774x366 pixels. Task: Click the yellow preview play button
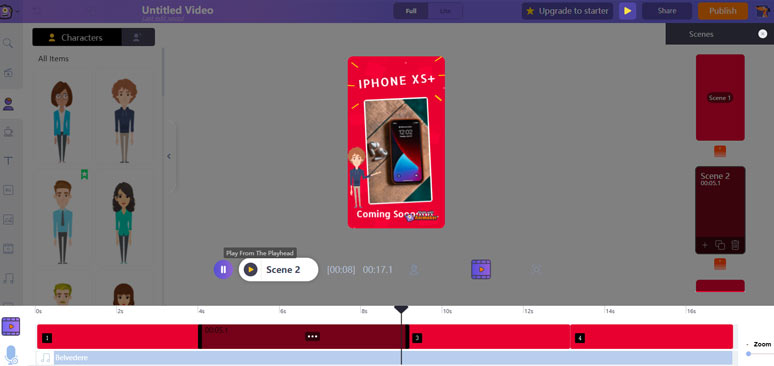[627, 11]
